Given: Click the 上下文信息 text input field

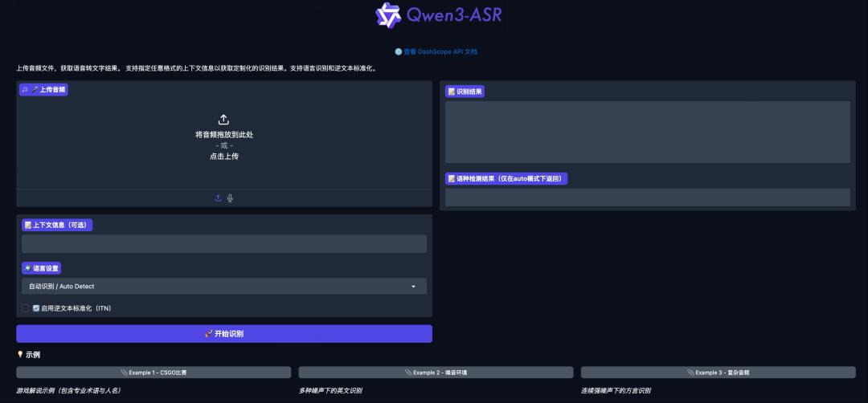Looking at the screenshot, I should point(224,244).
